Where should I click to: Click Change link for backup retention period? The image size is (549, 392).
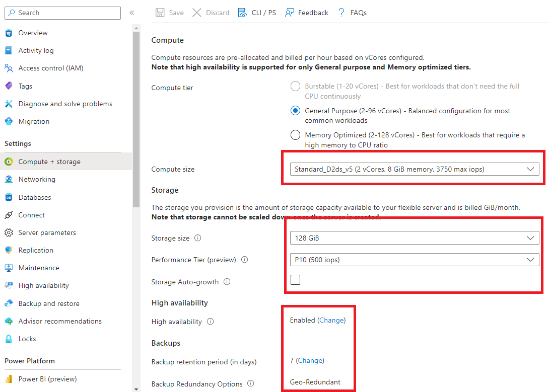[x=310, y=360]
